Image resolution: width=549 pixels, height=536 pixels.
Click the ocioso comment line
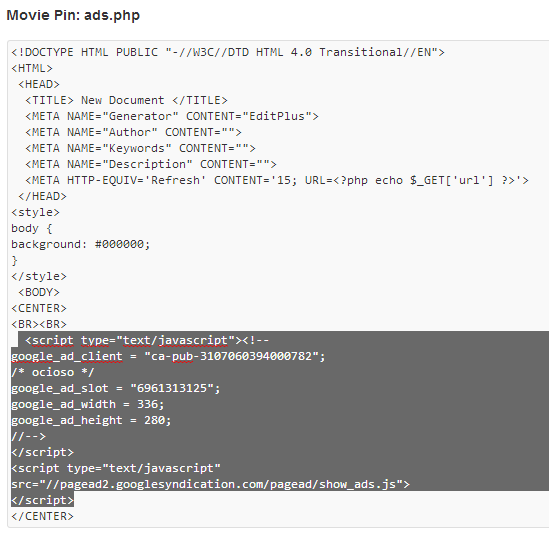53,373
